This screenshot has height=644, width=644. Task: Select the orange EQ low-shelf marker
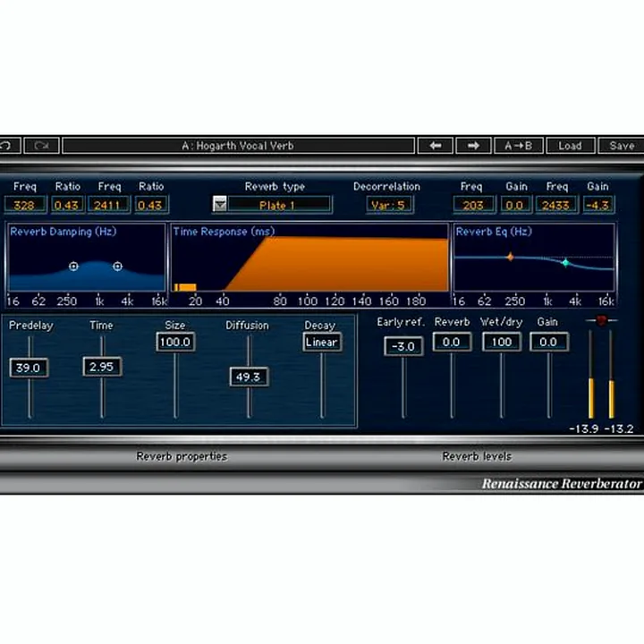[x=510, y=257]
